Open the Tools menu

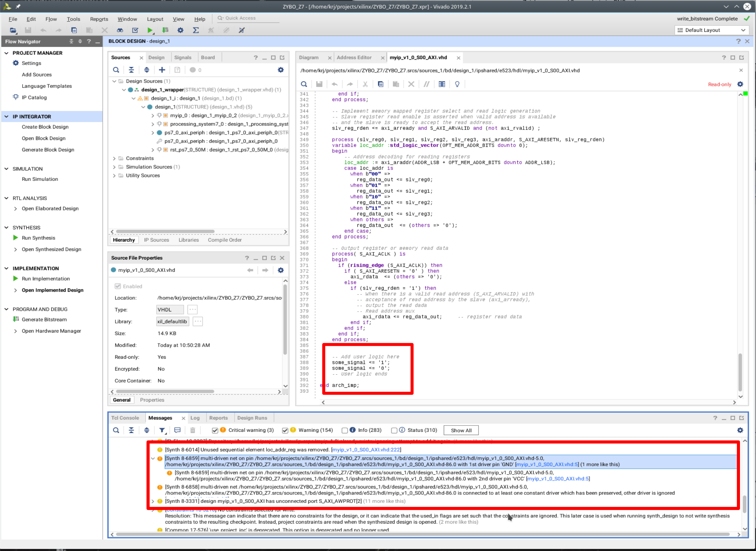(73, 19)
